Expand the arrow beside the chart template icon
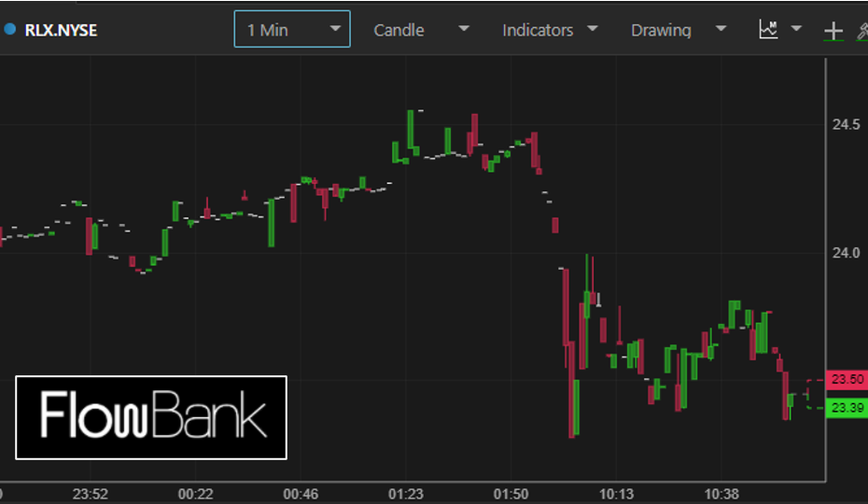This screenshot has width=868, height=504. tap(796, 29)
